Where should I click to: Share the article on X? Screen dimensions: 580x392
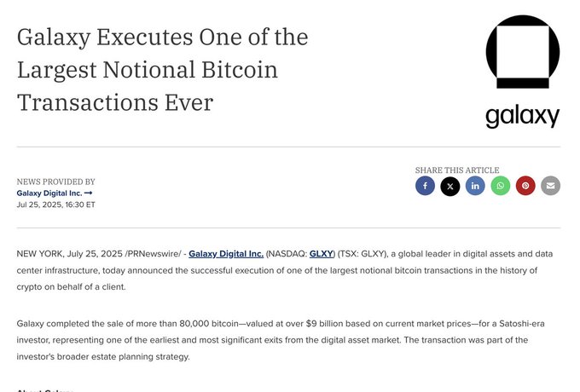click(x=450, y=186)
